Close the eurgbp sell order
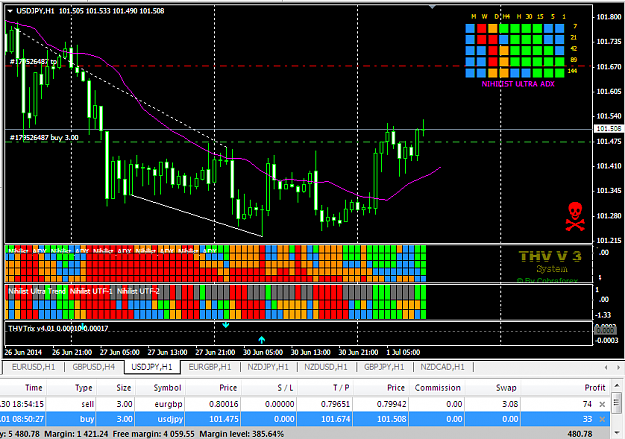Viewport: 625px width, 439px height. [602, 404]
